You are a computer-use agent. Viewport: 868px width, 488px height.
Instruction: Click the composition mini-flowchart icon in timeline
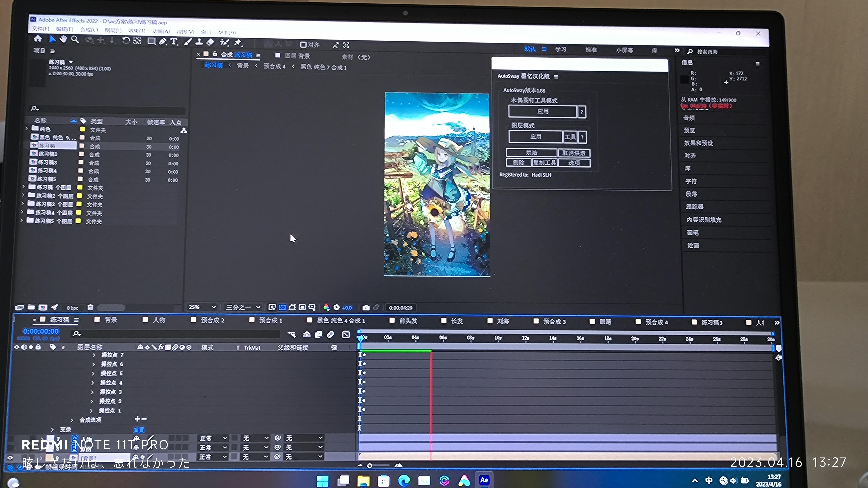click(291, 334)
